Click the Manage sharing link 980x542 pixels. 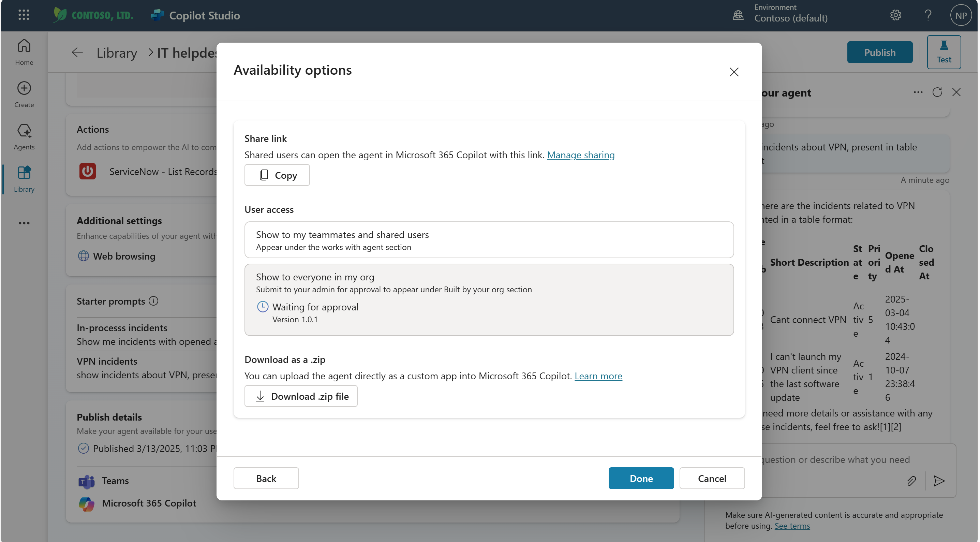point(580,154)
